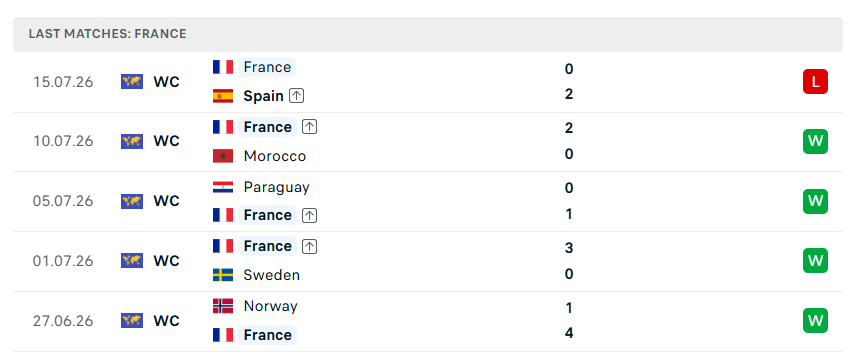Click the World Cup icon on the 15.07.26 row
856x362 pixels.
132,82
